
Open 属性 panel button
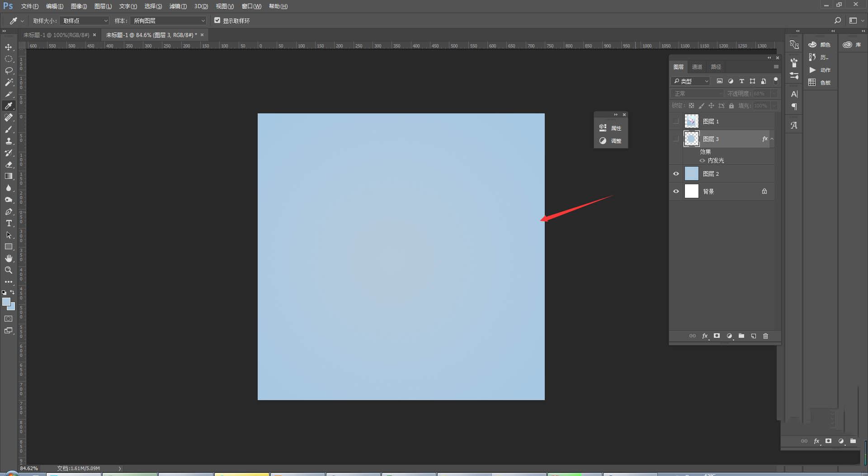610,128
